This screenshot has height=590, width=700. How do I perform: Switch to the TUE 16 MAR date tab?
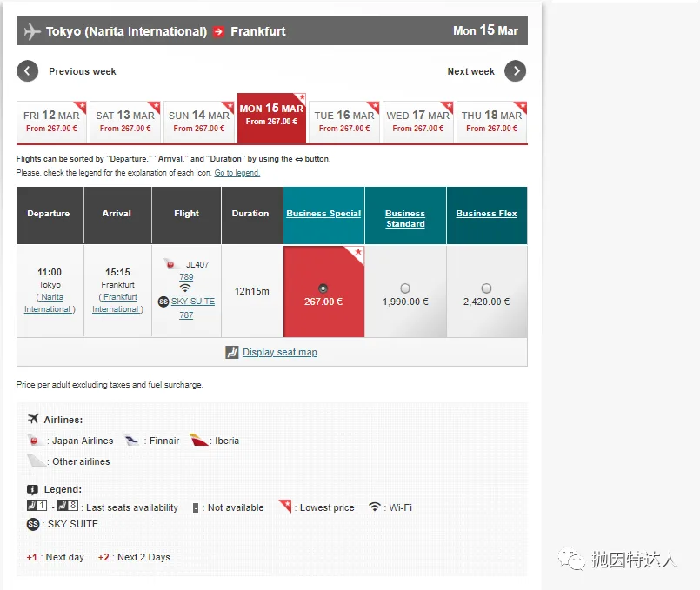click(x=344, y=122)
